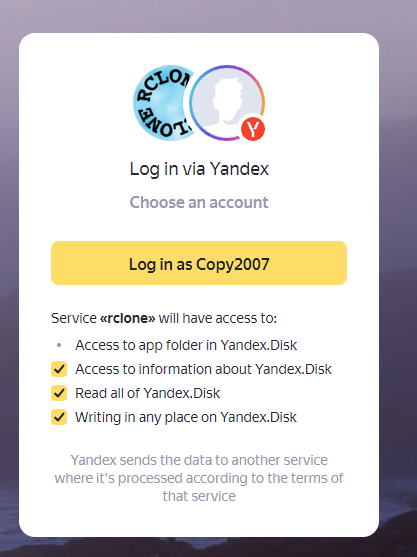Click the word 'Service' before «rclone»
Screen dimensions: 417x557
click(74, 318)
